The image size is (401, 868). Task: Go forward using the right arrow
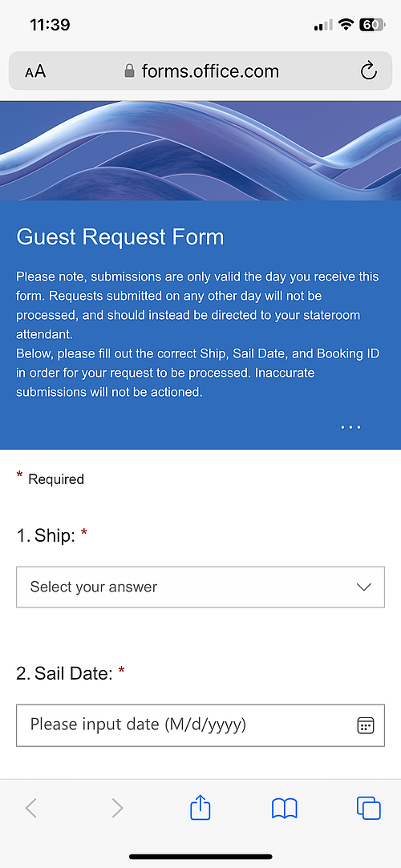(117, 808)
